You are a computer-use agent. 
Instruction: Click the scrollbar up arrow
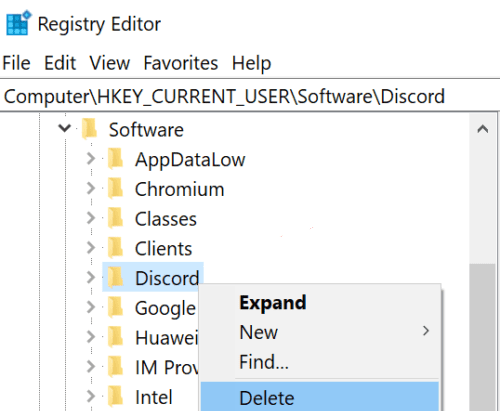click(x=483, y=129)
